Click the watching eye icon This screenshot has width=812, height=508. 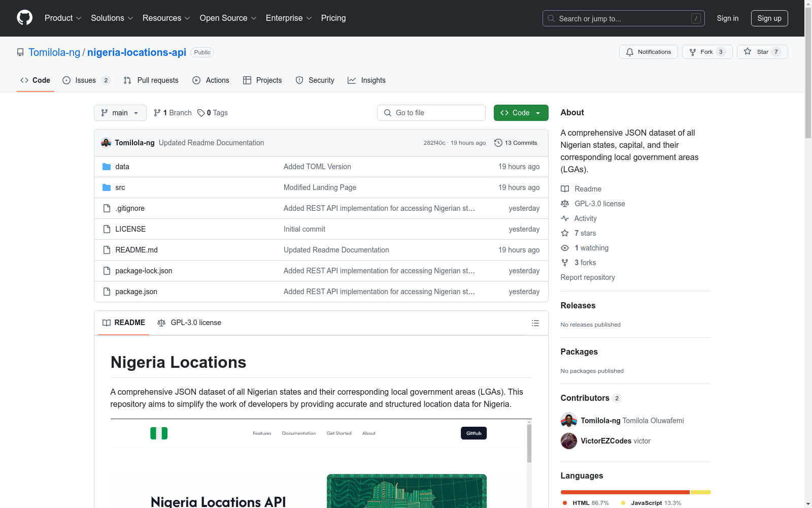pos(565,248)
